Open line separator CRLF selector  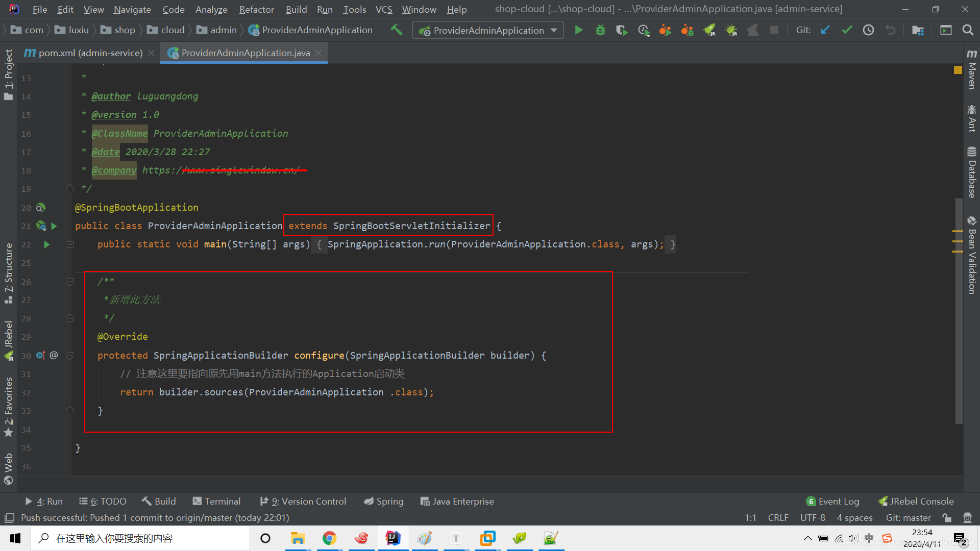778,518
